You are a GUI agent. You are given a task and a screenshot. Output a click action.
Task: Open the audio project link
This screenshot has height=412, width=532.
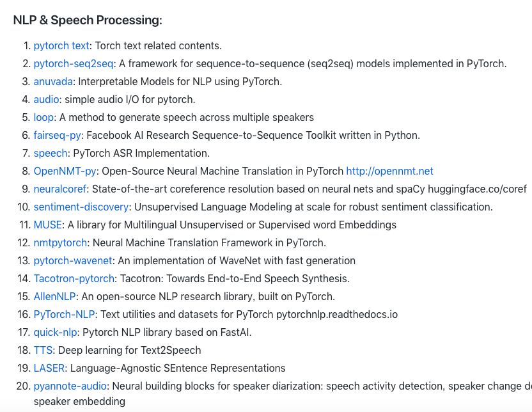46,100
